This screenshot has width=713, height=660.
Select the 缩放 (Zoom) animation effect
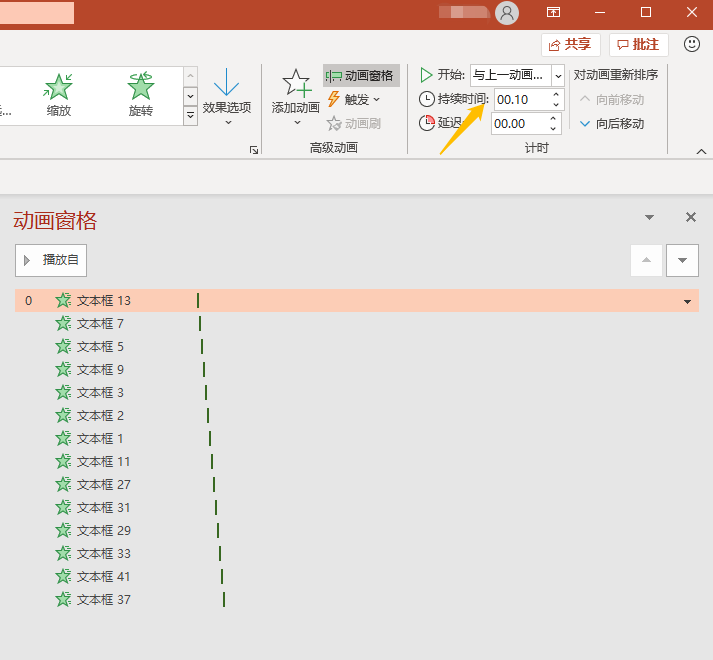[59, 96]
